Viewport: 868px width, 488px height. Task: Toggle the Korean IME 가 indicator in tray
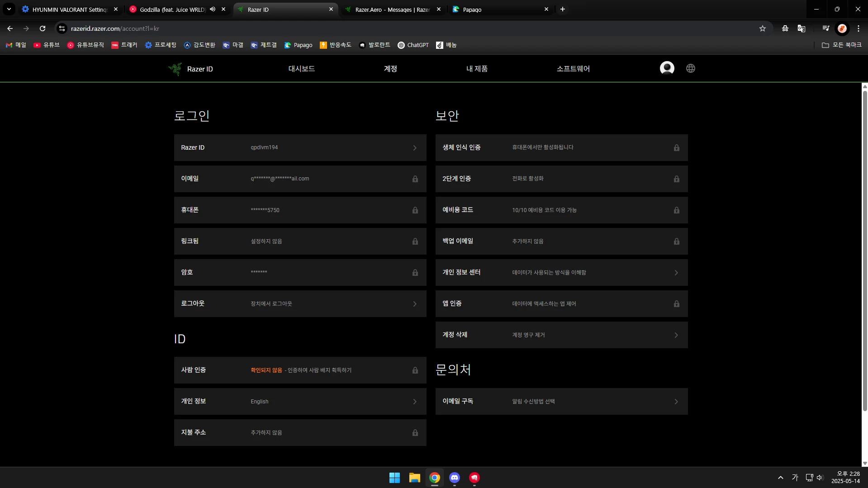pos(795,478)
